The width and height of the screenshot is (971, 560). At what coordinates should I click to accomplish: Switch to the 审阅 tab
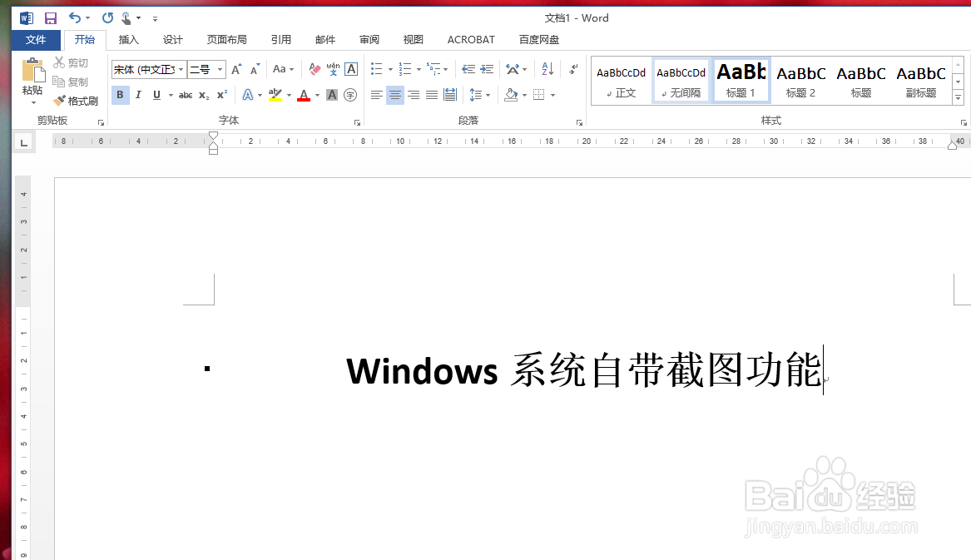(x=369, y=40)
